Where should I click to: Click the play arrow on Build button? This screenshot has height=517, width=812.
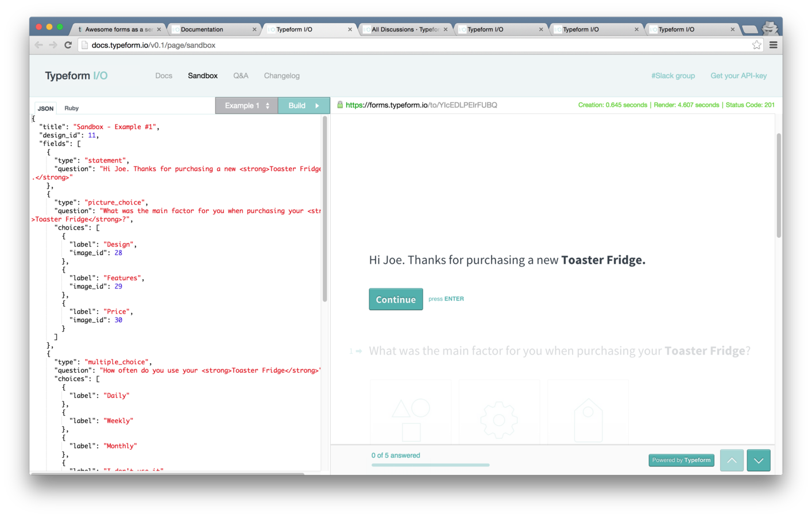(x=317, y=106)
